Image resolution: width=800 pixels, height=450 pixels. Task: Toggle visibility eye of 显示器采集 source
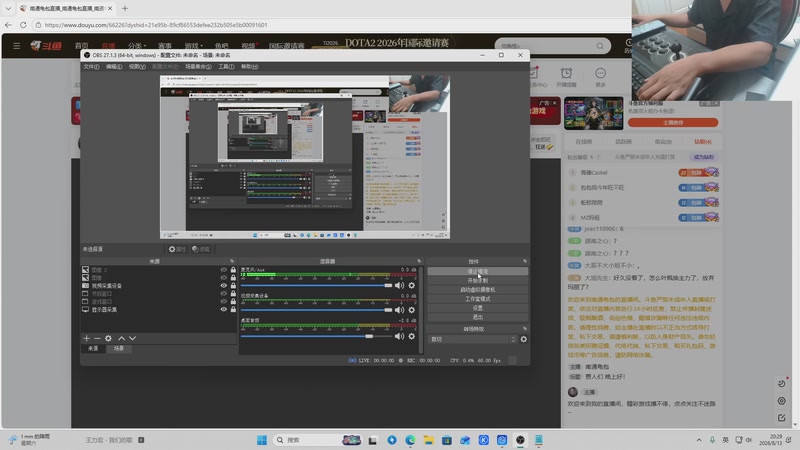[x=223, y=309]
